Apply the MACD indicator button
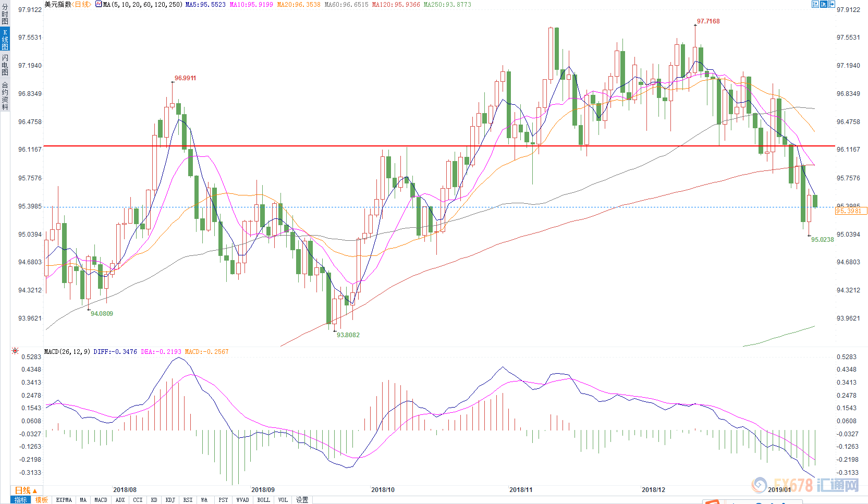 click(101, 500)
